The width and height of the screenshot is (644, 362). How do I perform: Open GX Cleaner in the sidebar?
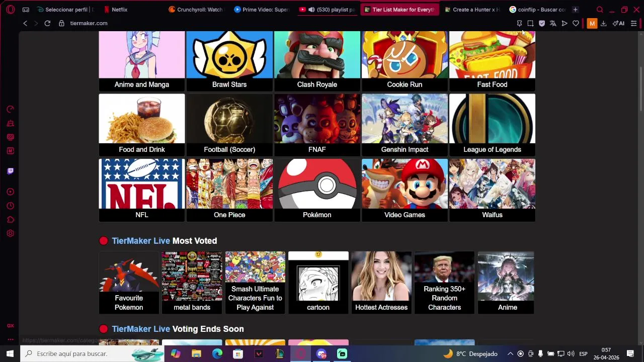pos(10,123)
